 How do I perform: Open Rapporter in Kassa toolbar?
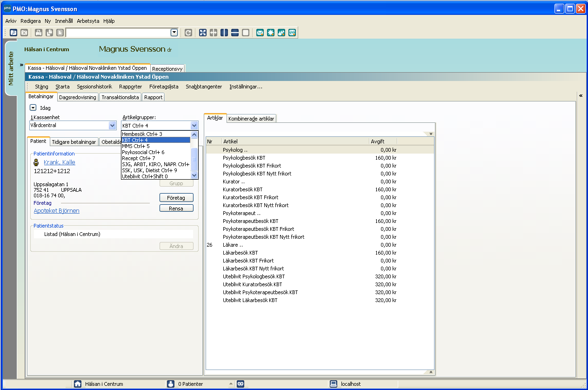click(131, 87)
